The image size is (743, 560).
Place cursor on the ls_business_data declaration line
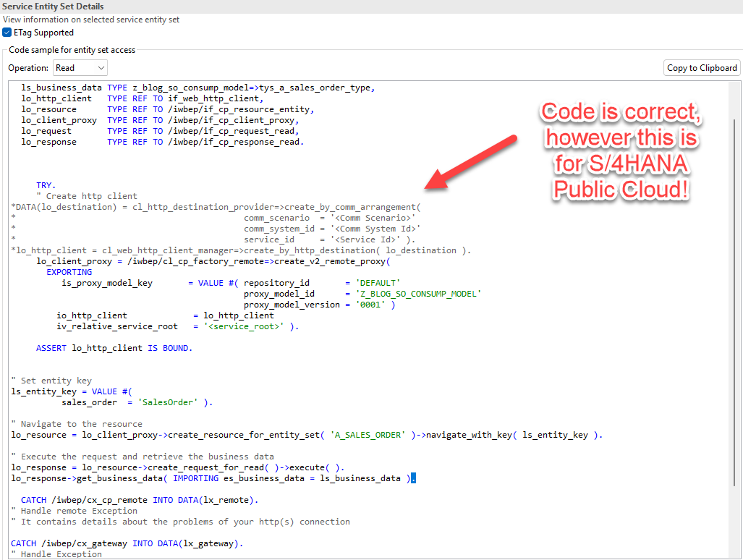pos(197,88)
